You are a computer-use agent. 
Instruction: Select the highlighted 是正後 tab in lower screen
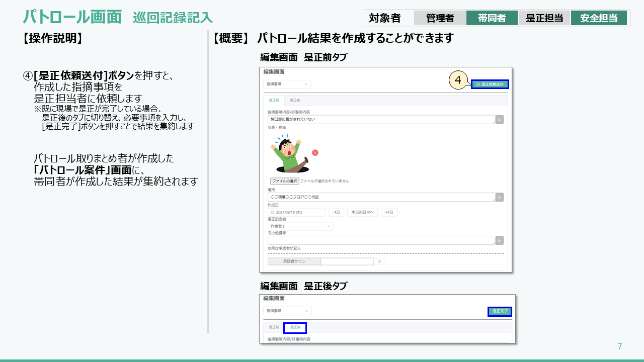295,327
